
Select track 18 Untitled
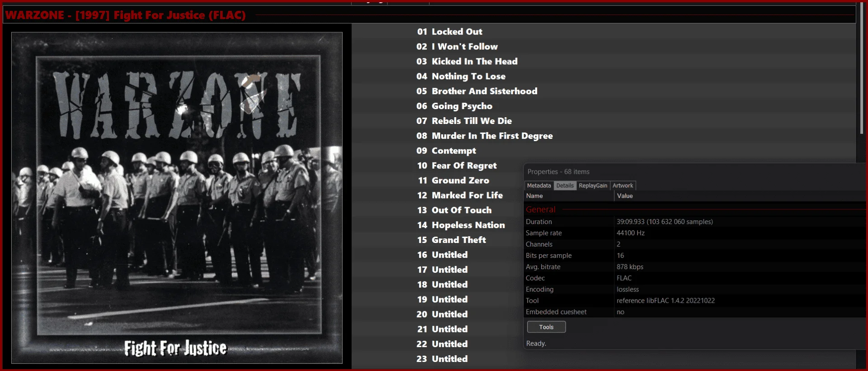442,285
